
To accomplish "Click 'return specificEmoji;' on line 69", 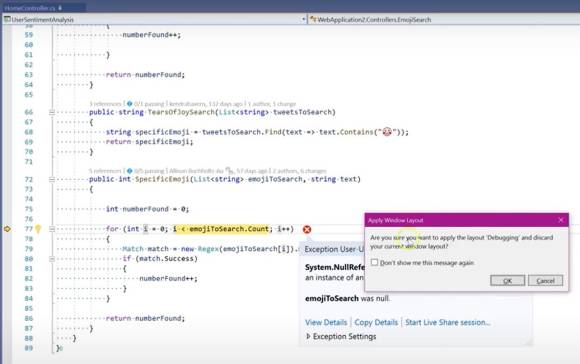I will point(149,142).
